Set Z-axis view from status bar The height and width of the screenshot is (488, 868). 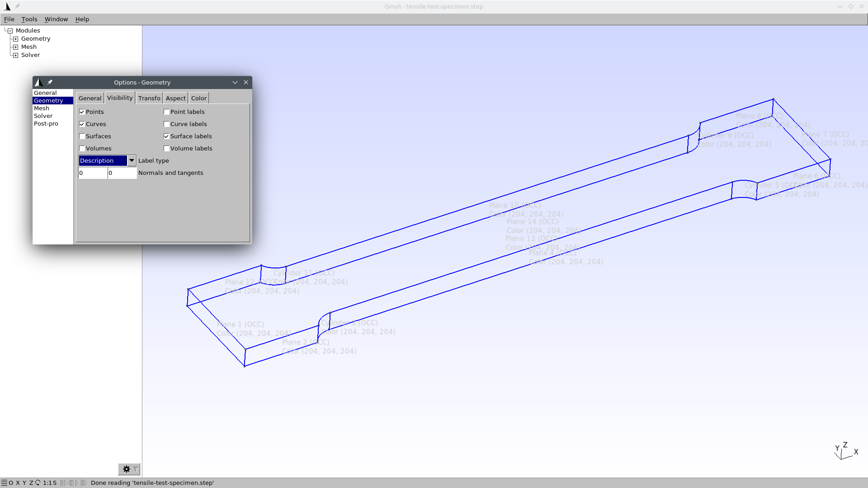click(x=31, y=483)
